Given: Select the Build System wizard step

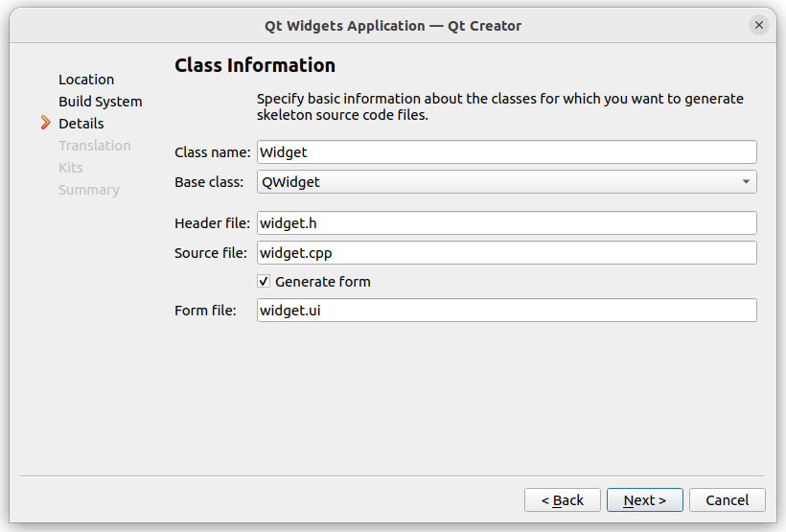Looking at the screenshot, I should (101, 102).
